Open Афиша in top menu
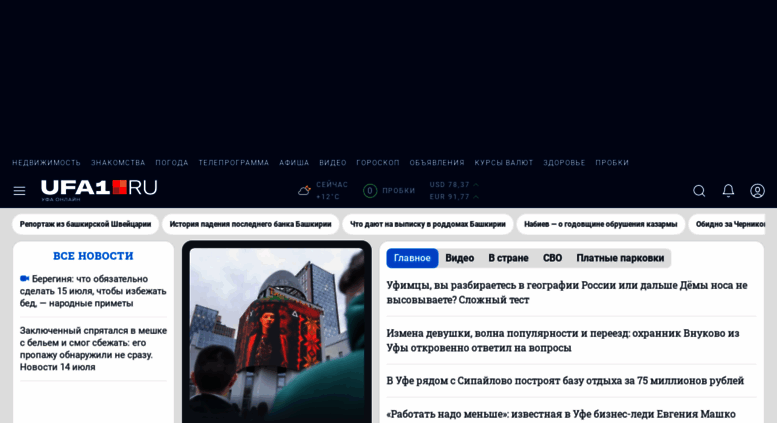The height and width of the screenshot is (423, 777). [x=294, y=162]
